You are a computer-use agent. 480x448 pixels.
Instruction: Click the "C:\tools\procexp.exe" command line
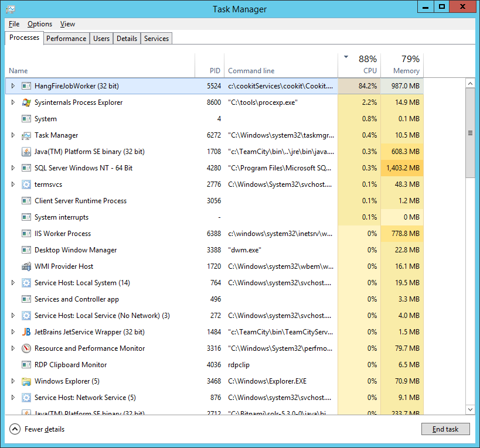coord(263,102)
